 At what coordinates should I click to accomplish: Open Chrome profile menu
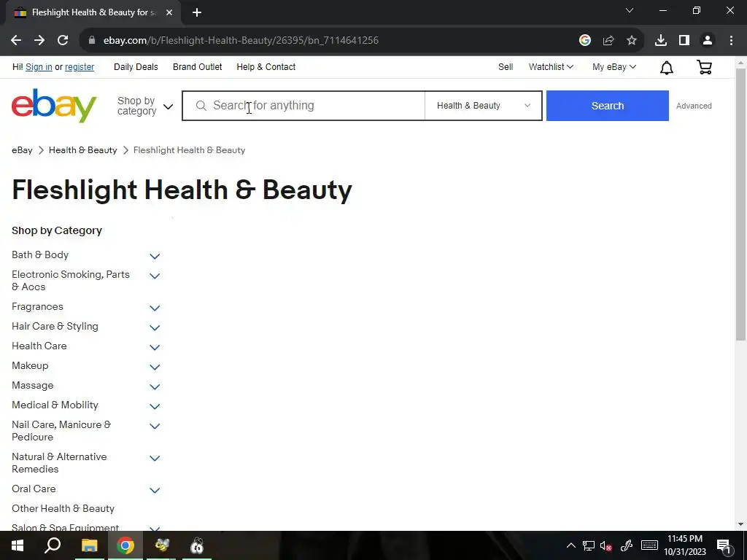coord(708,41)
